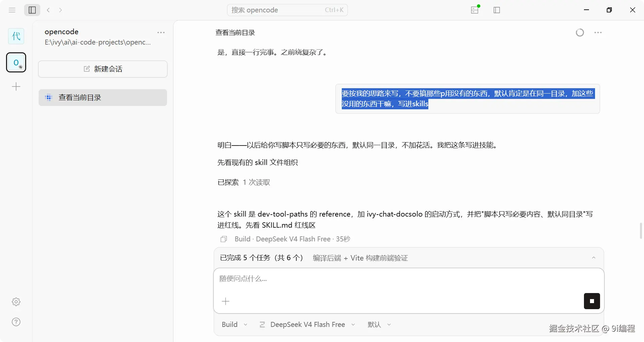The height and width of the screenshot is (342, 644).
Task: Click the conversation scrollbar thumb
Action: click(641, 231)
